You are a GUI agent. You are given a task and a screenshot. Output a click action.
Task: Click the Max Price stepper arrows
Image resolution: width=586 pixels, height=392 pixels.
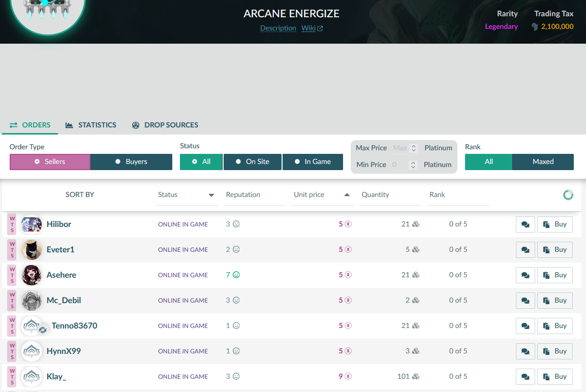413,148
